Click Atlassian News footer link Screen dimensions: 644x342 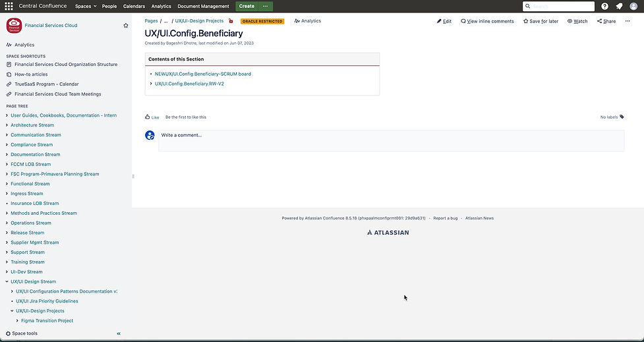tap(479, 218)
